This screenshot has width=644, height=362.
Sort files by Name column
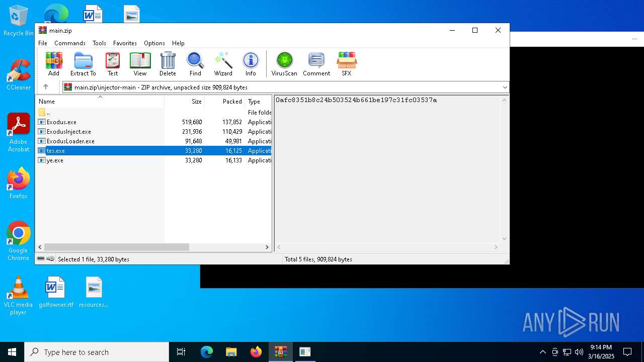coord(100,102)
